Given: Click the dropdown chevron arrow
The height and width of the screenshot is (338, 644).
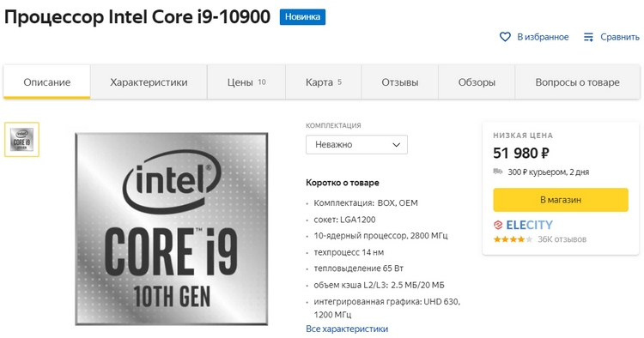Looking at the screenshot, I should (396, 144).
